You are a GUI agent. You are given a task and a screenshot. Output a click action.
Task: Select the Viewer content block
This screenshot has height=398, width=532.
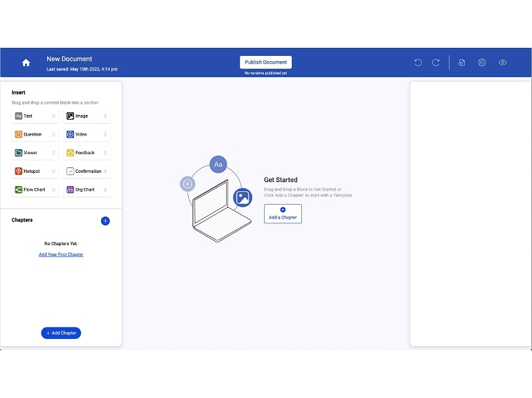(35, 153)
